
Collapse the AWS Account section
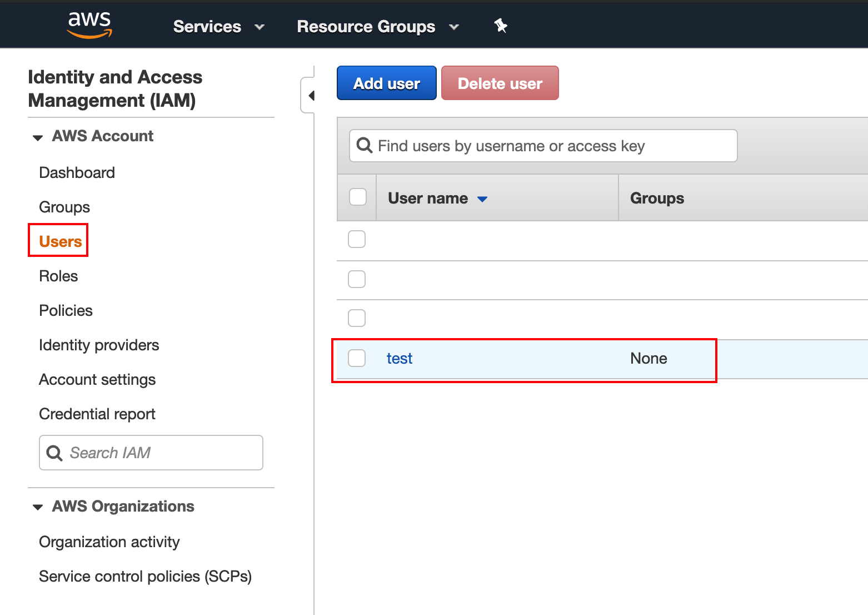click(38, 137)
